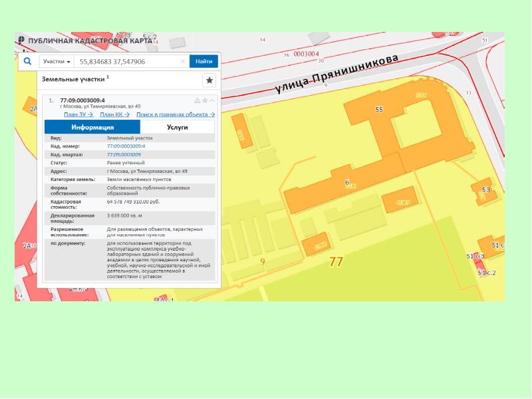Switch to the 'Услуги' tab

(178, 127)
